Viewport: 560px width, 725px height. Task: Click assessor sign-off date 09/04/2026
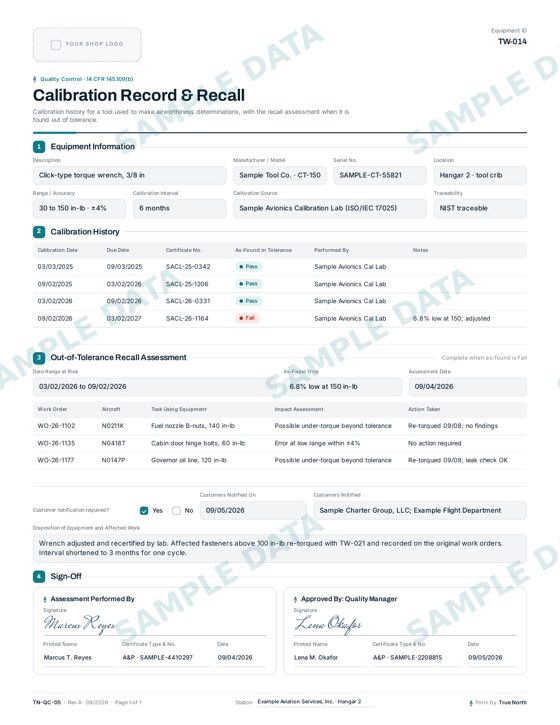(235, 657)
